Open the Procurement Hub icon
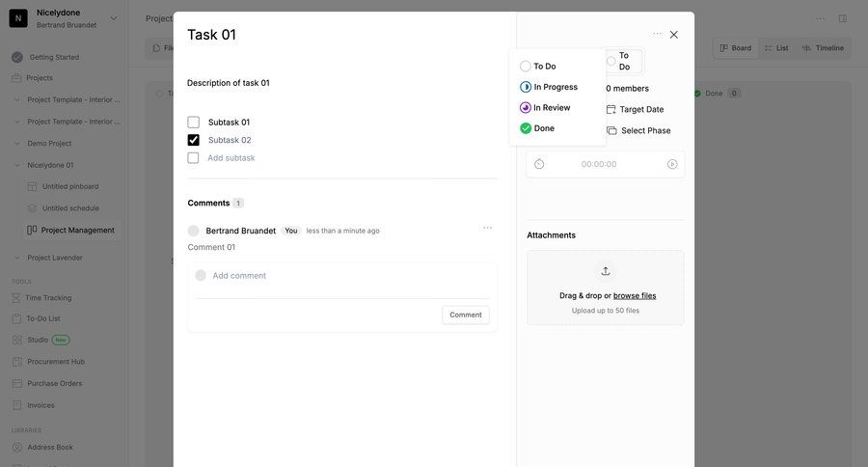Screen dimensions: 868x467 (x=17, y=362)
